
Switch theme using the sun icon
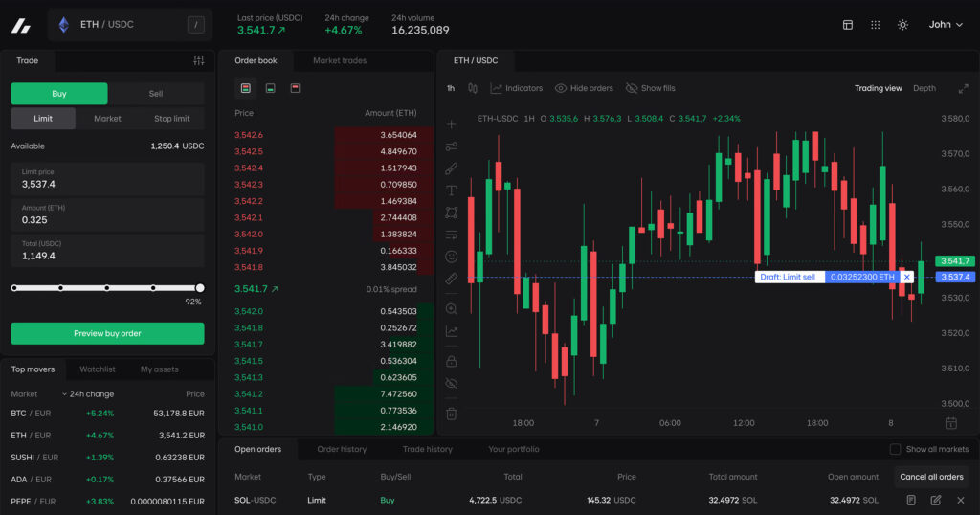tap(902, 25)
